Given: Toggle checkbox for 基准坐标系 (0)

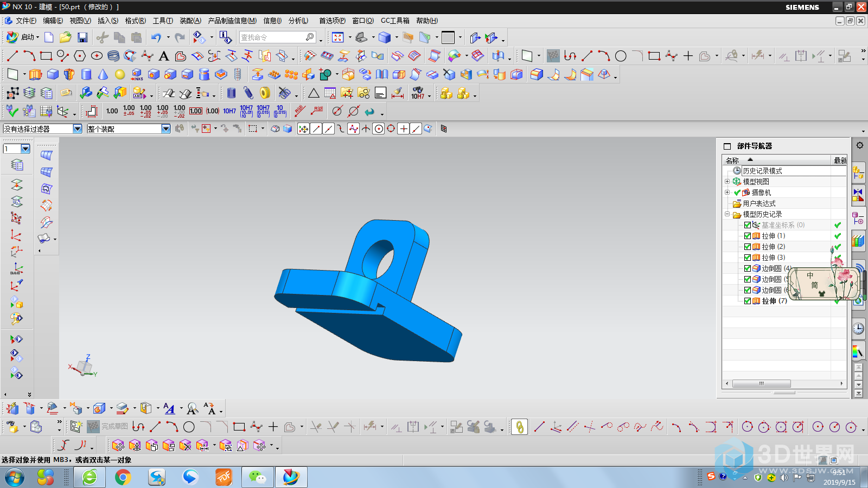Looking at the screenshot, I should (748, 225).
